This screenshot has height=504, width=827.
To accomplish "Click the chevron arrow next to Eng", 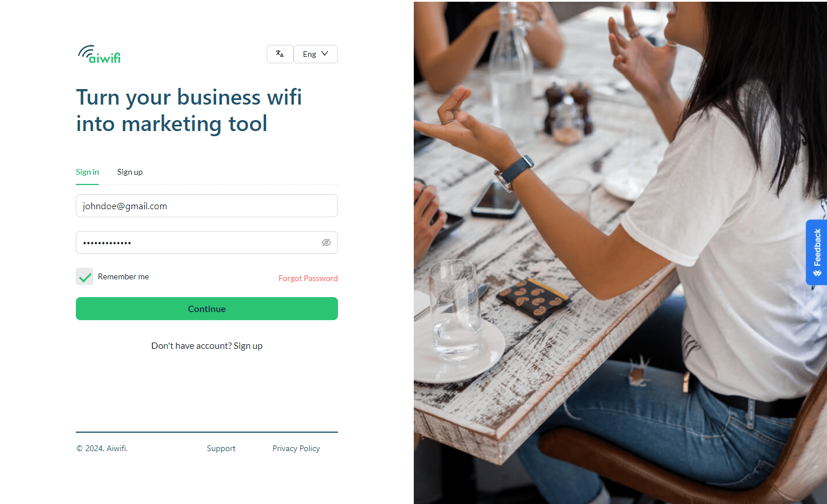I will coord(325,53).
